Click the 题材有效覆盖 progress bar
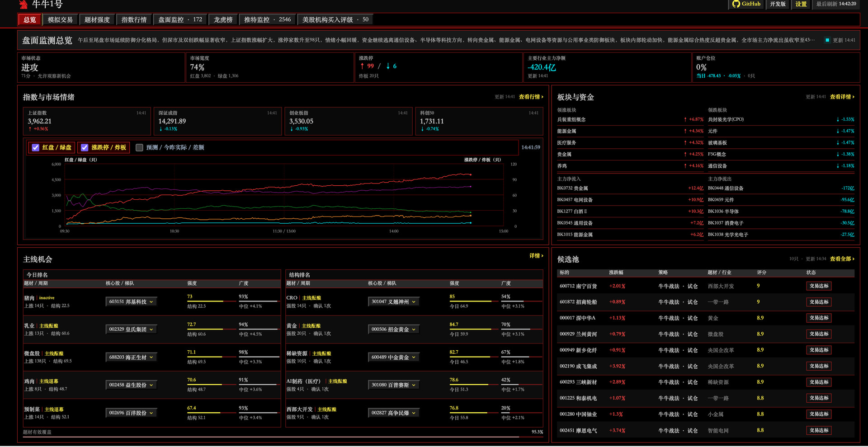The image size is (868, 447). [276, 437]
